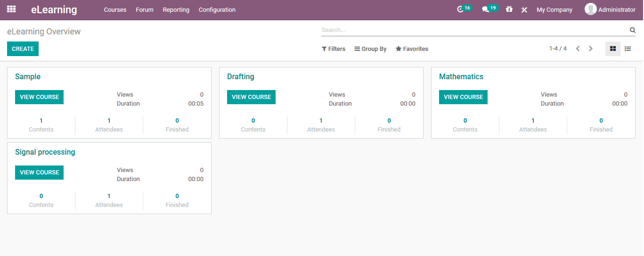Open the Drafting course title

tap(241, 77)
